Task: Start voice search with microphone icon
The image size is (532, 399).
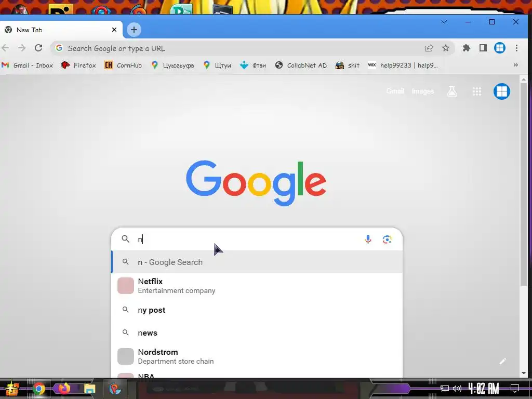Action: (368, 239)
